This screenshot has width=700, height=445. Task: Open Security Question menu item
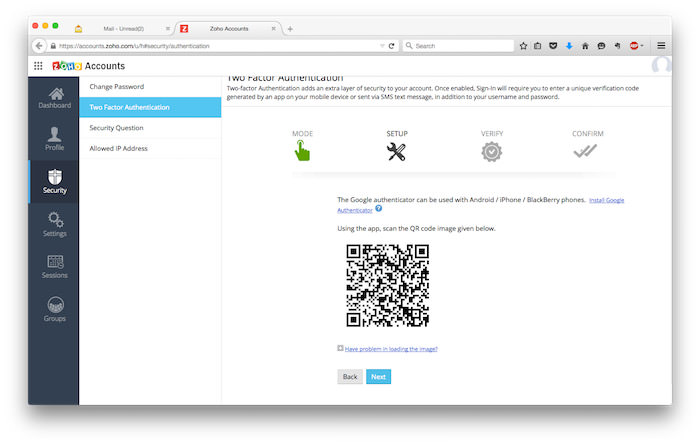pyautogui.click(x=150, y=128)
